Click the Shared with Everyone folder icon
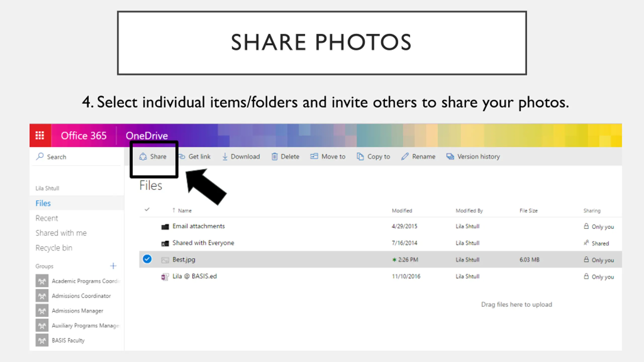Viewport: 644px width, 362px height. 165,243
